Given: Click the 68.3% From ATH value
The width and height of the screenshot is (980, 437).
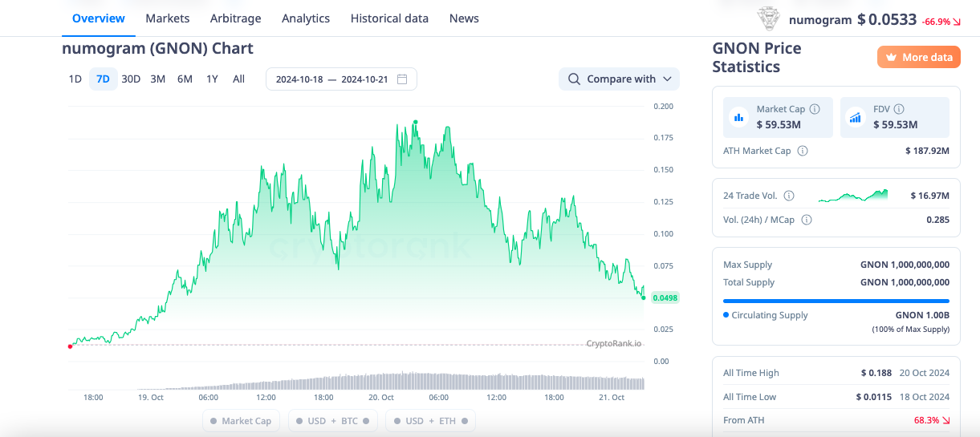Looking at the screenshot, I should click(x=931, y=420).
